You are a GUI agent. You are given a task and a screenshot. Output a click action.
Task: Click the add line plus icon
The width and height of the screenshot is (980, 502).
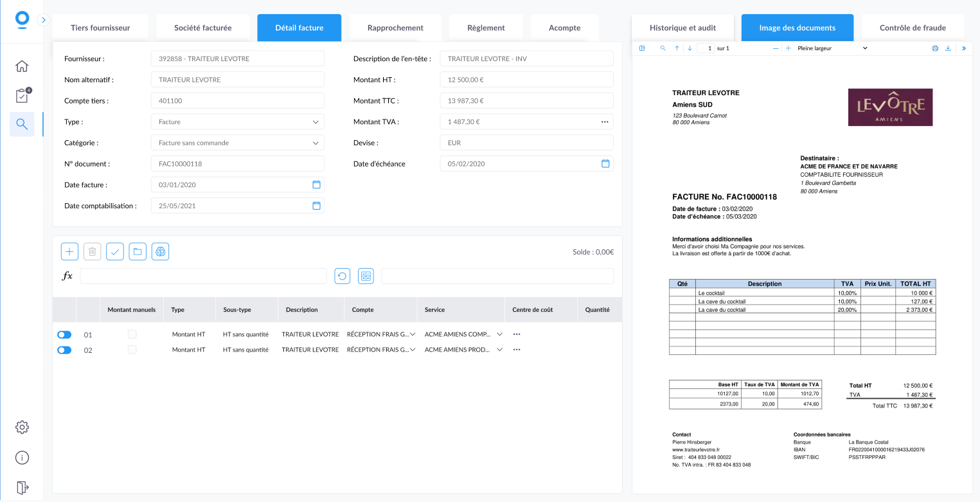point(69,252)
